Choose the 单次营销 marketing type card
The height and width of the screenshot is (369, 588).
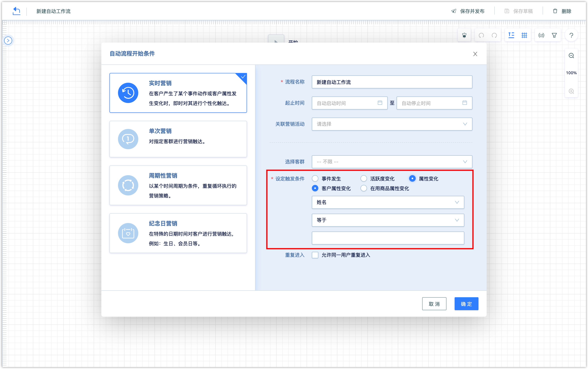[x=178, y=139]
